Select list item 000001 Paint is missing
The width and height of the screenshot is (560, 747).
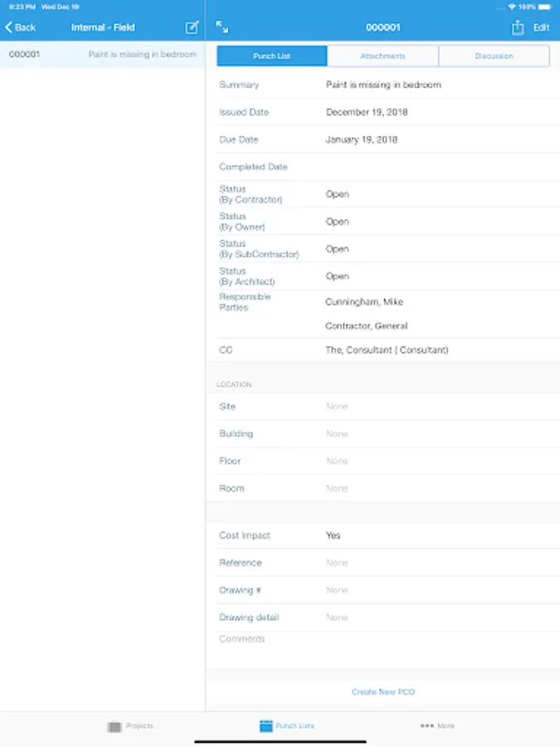(x=102, y=54)
